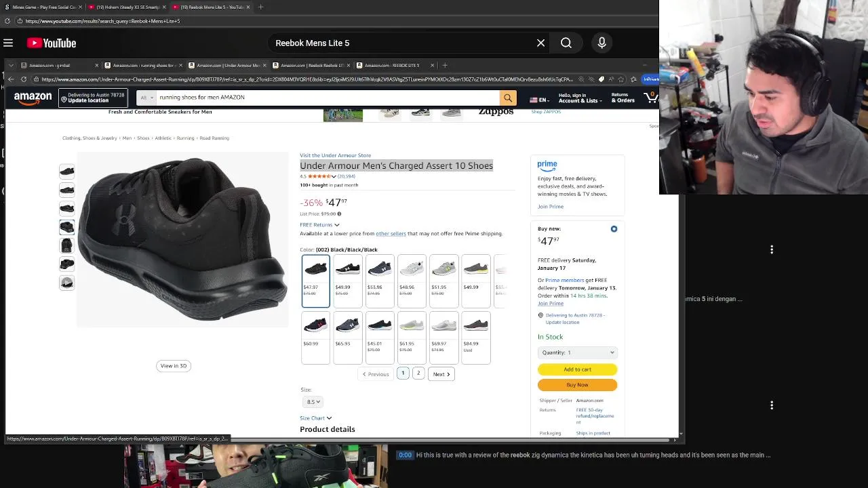Image resolution: width=868 pixels, height=488 pixels.
Task: Open new tab in inner Amazon browser
Action: [445, 65]
